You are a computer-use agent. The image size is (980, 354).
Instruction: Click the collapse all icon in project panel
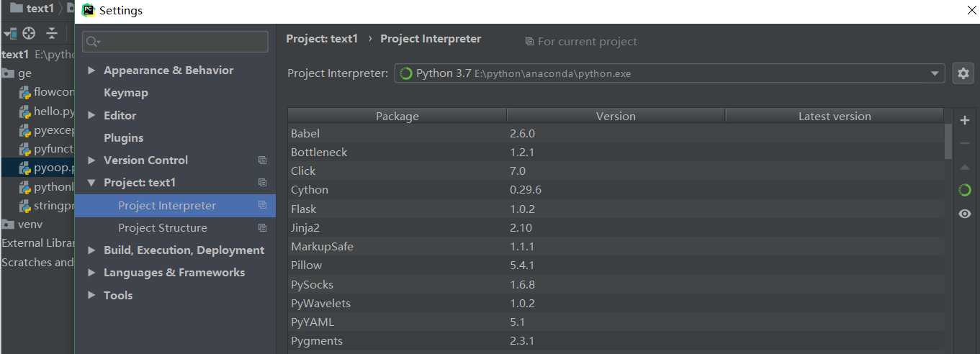(52, 33)
